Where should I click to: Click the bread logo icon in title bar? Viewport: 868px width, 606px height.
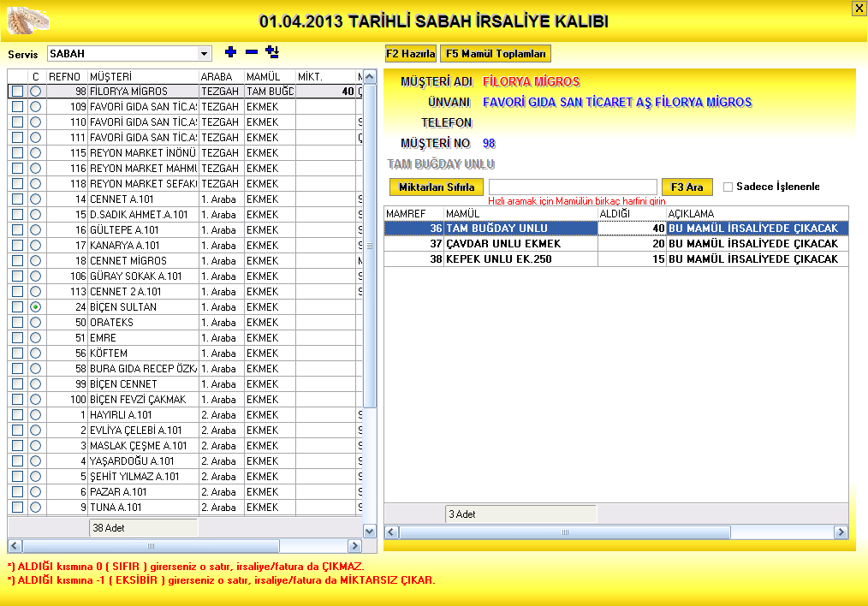click(27, 19)
